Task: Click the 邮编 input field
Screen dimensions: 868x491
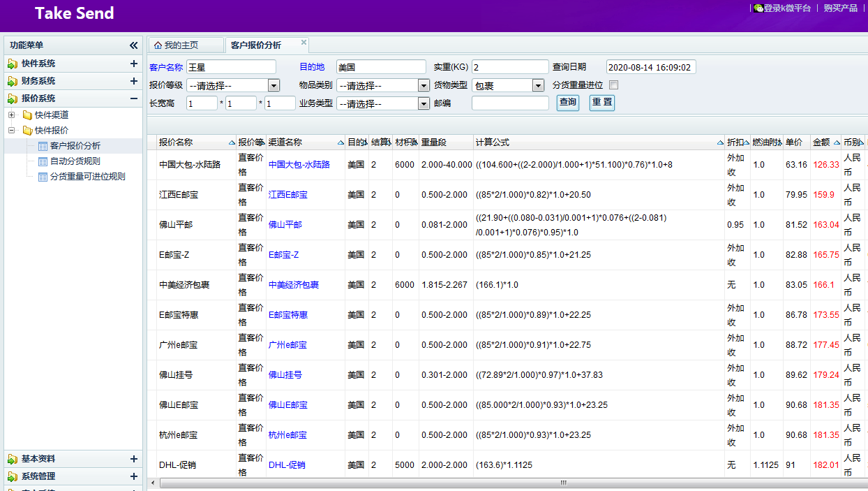Action: coord(510,103)
